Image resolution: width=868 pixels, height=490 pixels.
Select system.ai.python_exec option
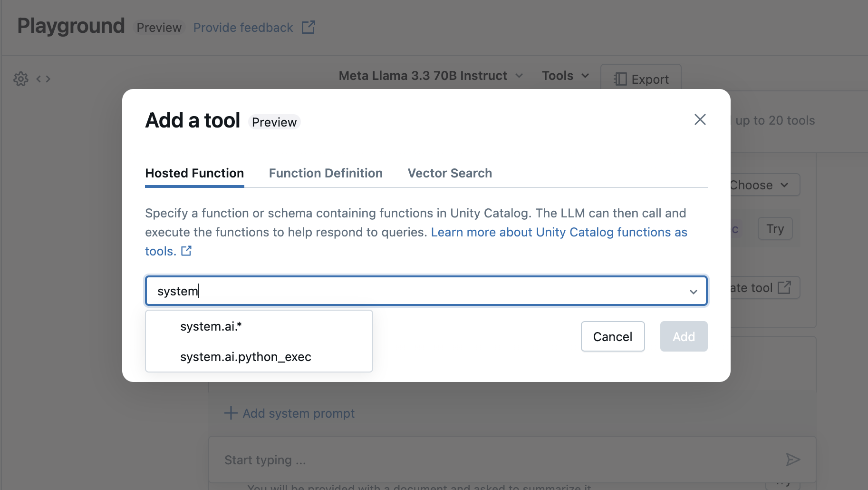[x=246, y=357]
